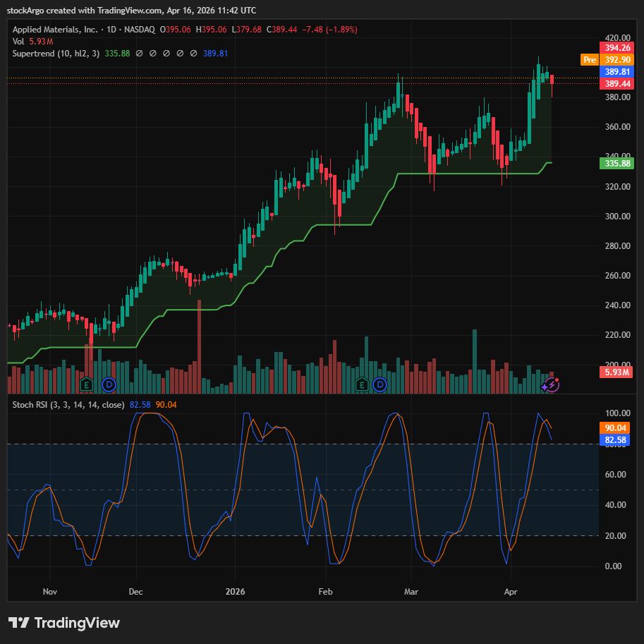This screenshot has width=644, height=644.
Task: Click the TradingView logo at bottom
Action: [x=64, y=623]
